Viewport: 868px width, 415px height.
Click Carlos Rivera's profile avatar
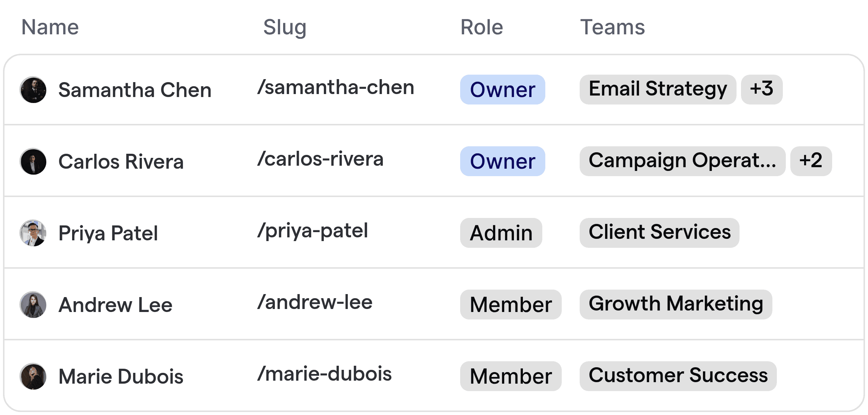33,161
